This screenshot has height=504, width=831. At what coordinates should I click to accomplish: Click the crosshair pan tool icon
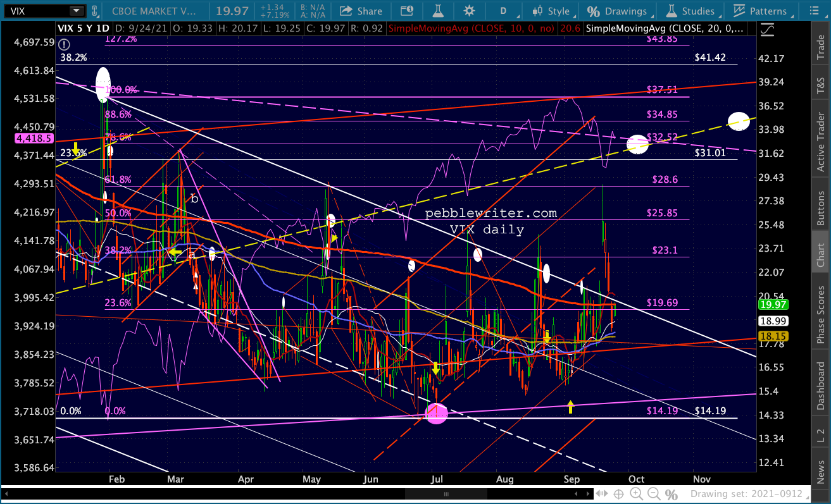coord(620,494)
